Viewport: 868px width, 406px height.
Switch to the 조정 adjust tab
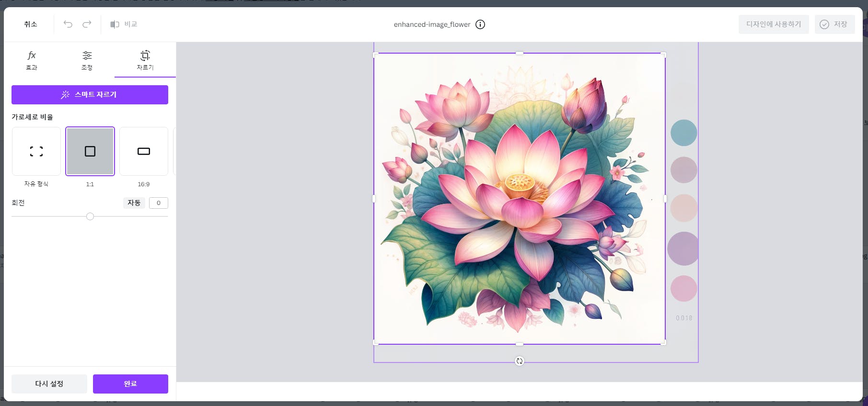coord(87,60)
